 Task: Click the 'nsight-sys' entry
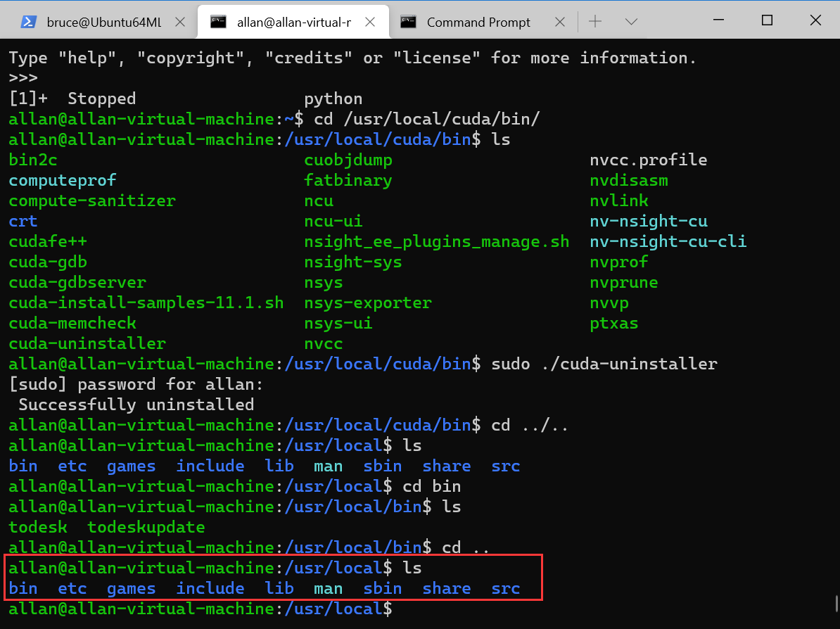353,262
